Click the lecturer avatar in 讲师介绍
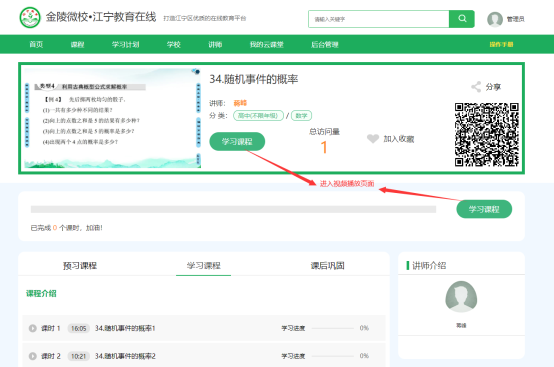The width and height of the screenshot is (554, 367). pos(461,297)
